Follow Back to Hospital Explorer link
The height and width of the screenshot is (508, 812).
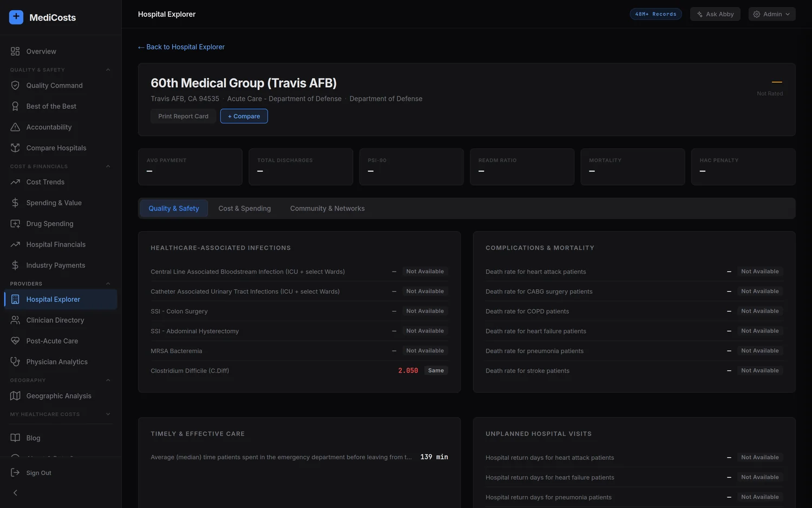(181, 47)
